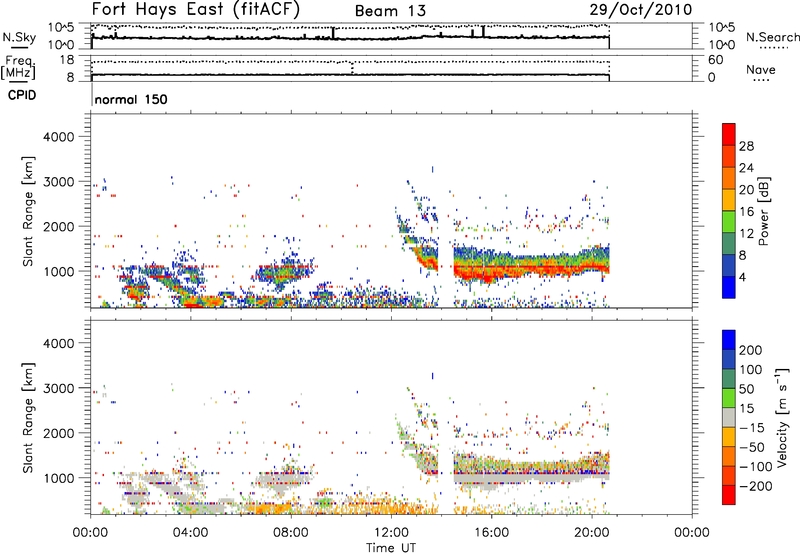Image resolution: width=800 pixels, height=554 pixels.
Task: Click the date "29/Oct/2010" in the header
Action: click(x=641, y=10)
